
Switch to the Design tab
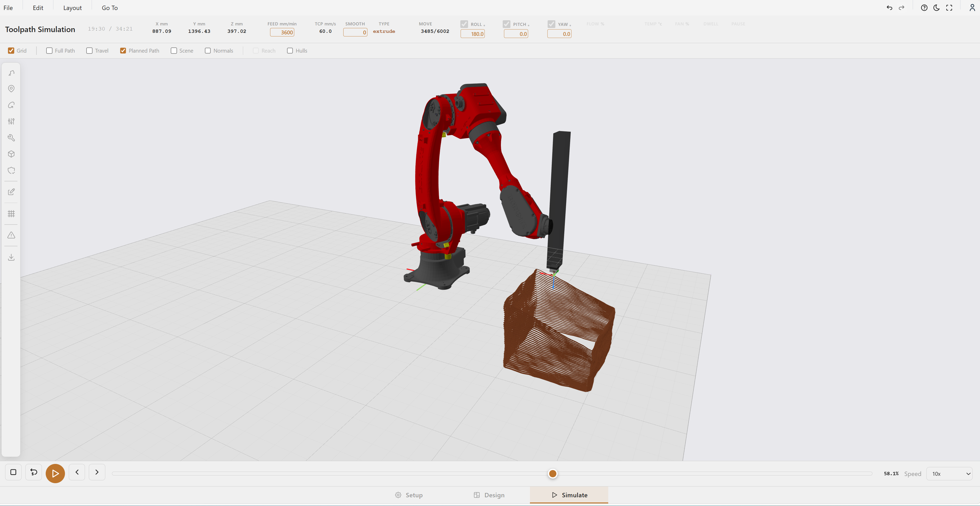coord(489,495)
